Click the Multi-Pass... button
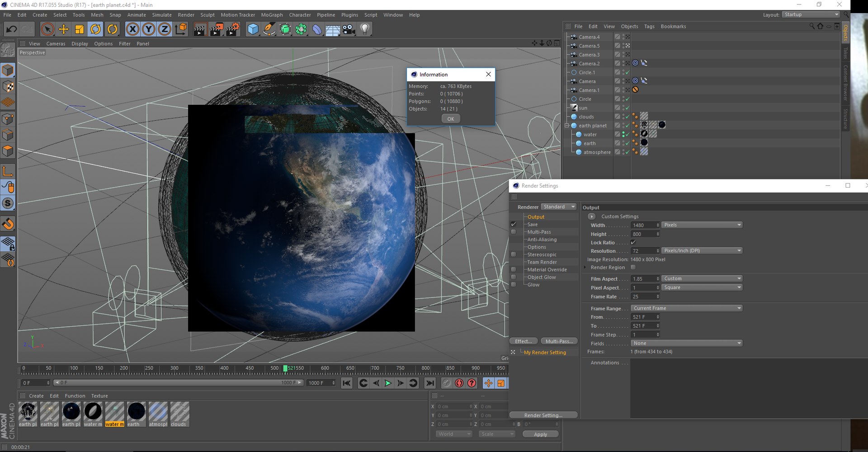 (559, 341)
